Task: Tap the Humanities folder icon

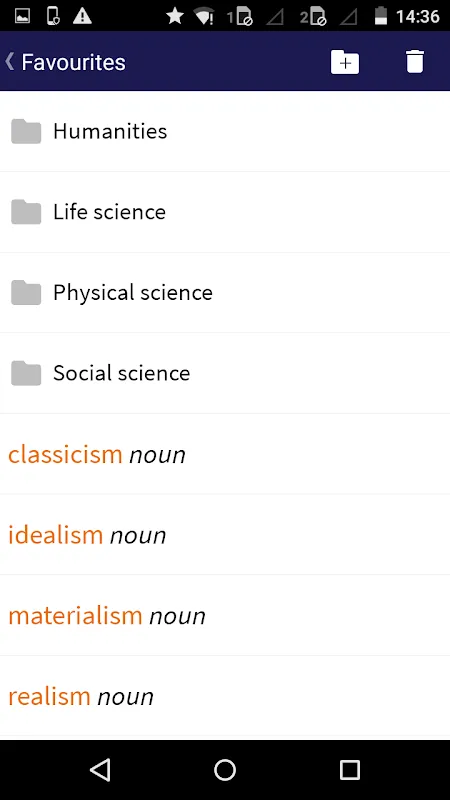Action: point(26,132)
